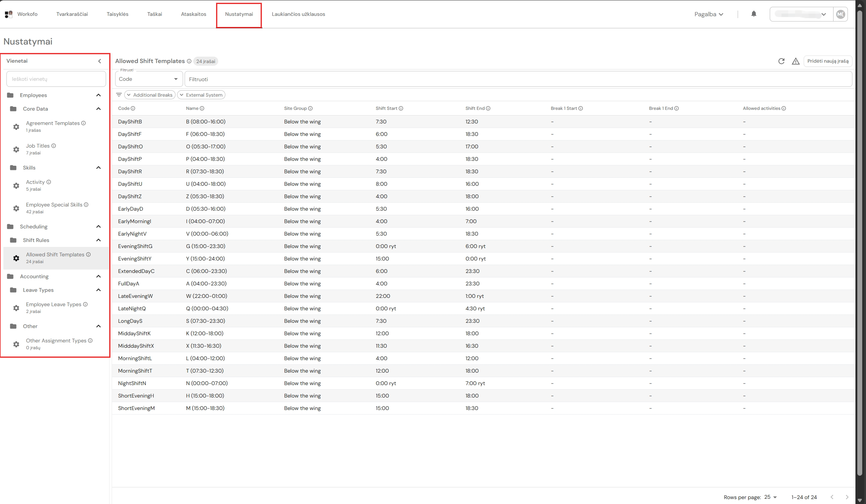Toggle the External System column group chip
The image size is (866, 504).
(x=201, y=95)
